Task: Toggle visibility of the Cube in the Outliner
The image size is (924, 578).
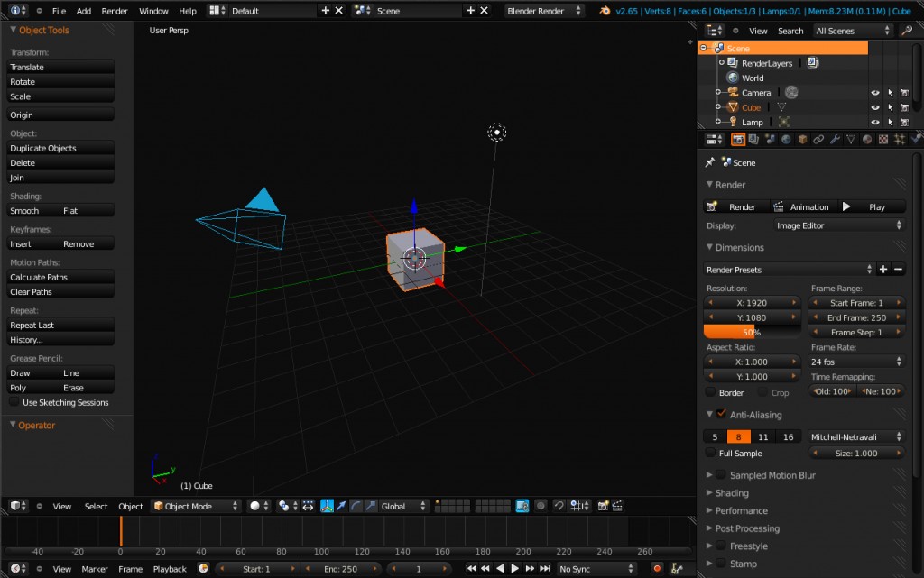Action: point(875,107)
